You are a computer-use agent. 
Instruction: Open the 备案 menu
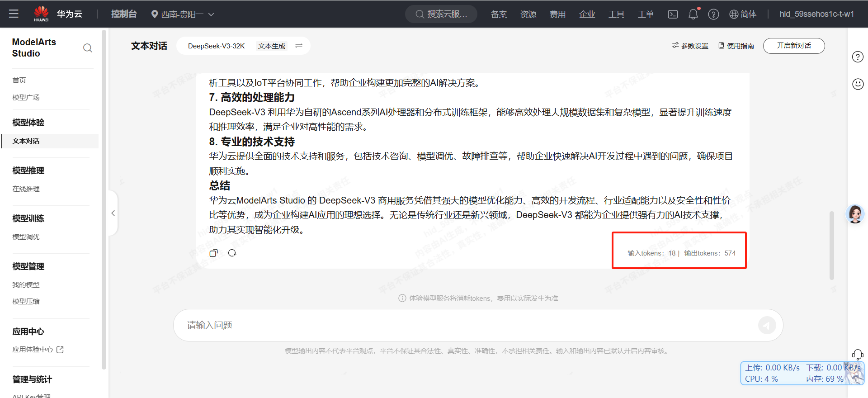pyautogui.click(x=499, y=14)
